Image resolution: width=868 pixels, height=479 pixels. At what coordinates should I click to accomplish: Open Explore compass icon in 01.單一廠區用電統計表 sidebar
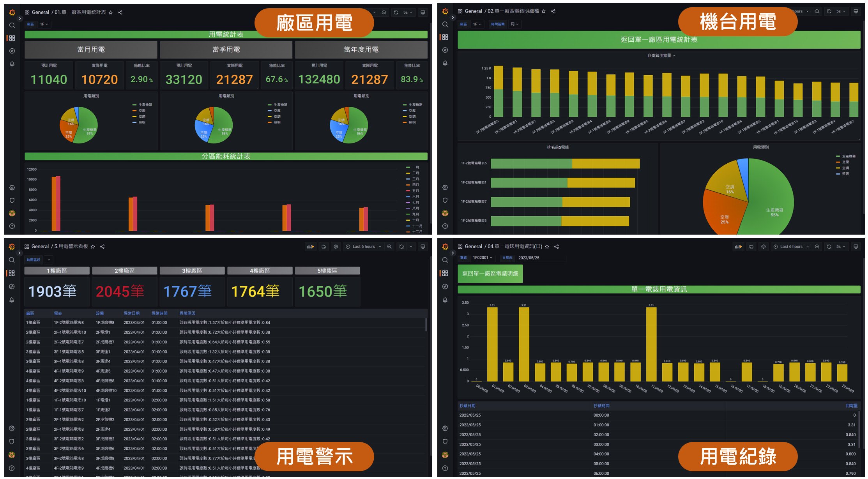tap(12, 51)
